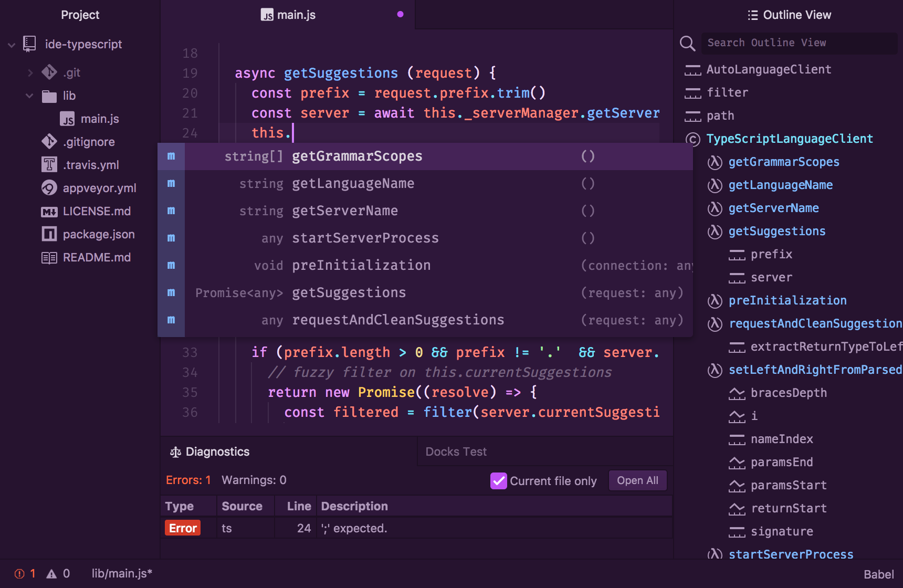Viewport: 903px width, 588px height.
Task: Click the method icon beside getGrammarScopes in Outline
Action: (715, 162)
